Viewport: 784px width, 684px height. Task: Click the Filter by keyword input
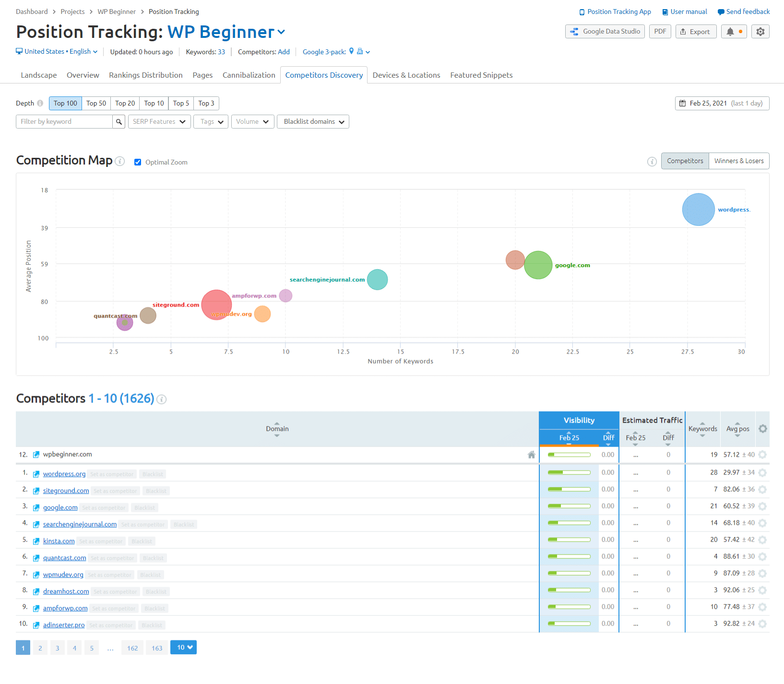coord(64,122)
